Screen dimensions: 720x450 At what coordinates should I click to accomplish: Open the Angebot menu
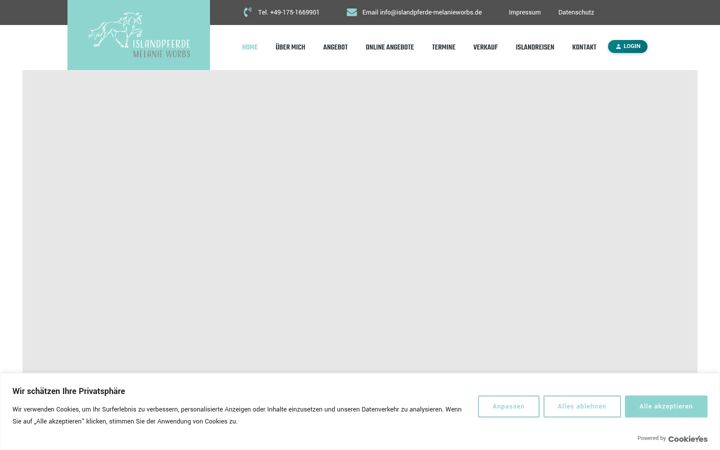click(335, 47)
